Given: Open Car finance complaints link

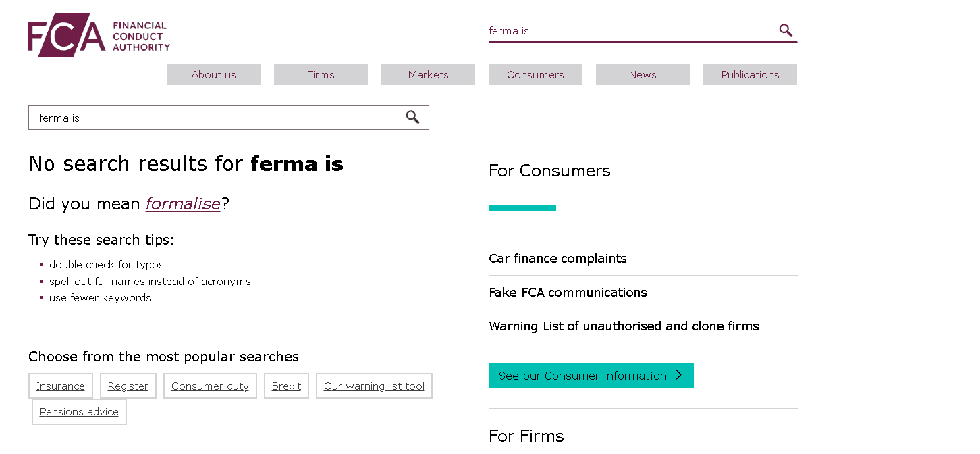Looking at the screenshot, I should (557, 259).
